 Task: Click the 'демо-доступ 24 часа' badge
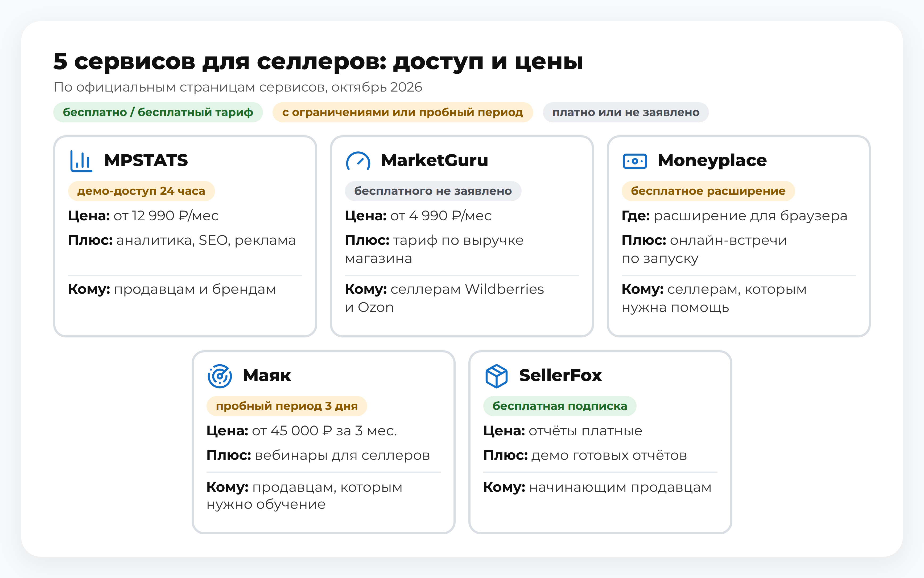142,191
